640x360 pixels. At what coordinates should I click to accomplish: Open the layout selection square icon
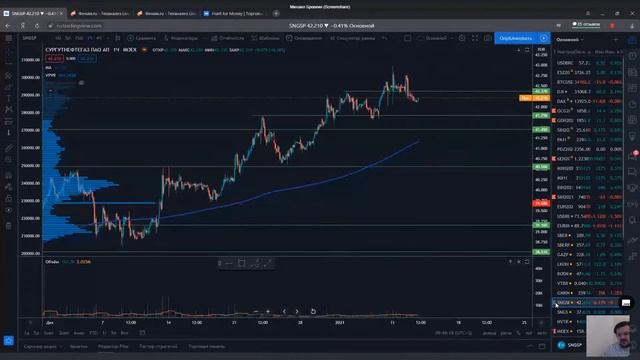click(x=407, y=38)
